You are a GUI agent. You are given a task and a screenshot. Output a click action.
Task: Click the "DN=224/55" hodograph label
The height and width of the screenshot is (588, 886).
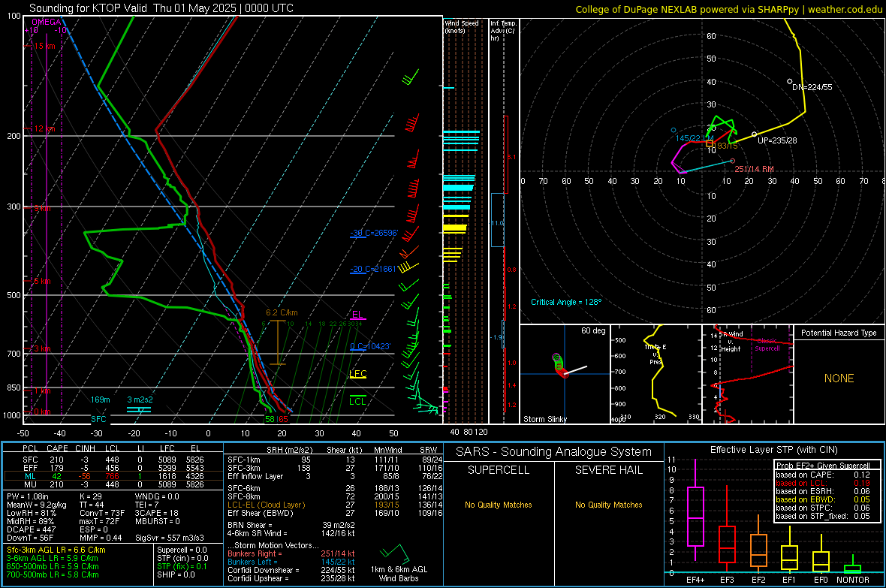coord(812,88)
